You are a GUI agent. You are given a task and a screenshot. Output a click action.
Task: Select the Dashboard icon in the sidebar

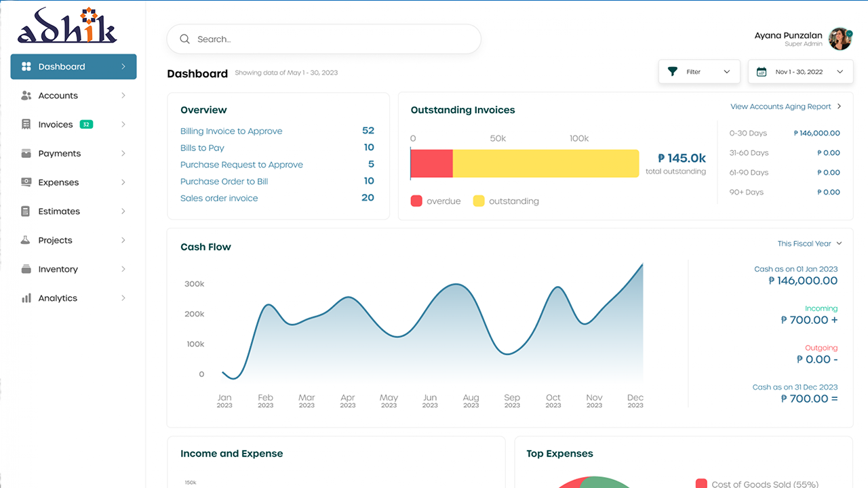25,66
